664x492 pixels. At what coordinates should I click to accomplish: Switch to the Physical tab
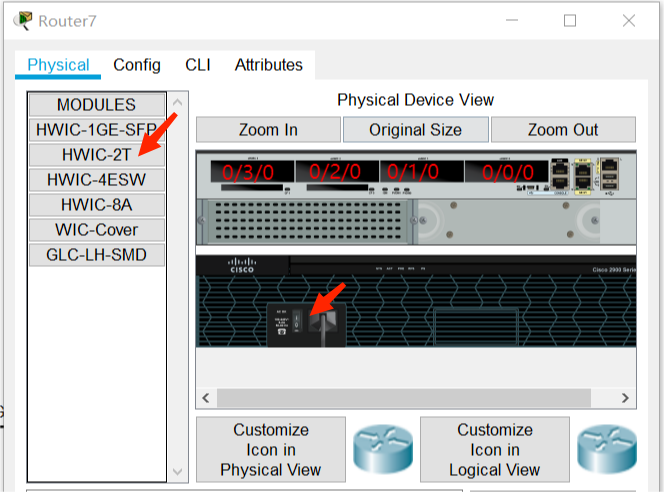(58, 65)
